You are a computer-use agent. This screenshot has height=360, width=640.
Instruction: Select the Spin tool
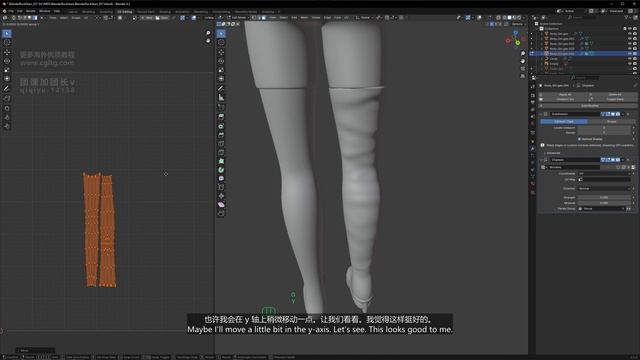pyautogui.click(x=221, y=170)
